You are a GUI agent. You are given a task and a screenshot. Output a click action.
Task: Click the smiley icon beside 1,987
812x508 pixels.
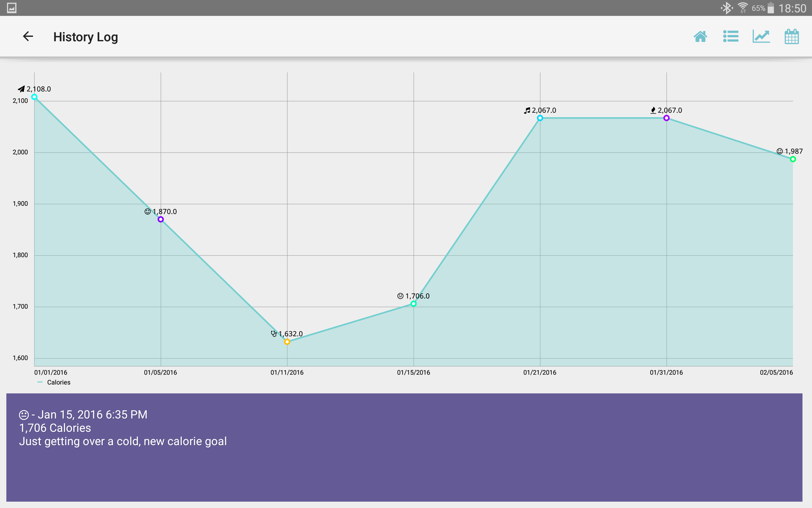coord(780,151)
